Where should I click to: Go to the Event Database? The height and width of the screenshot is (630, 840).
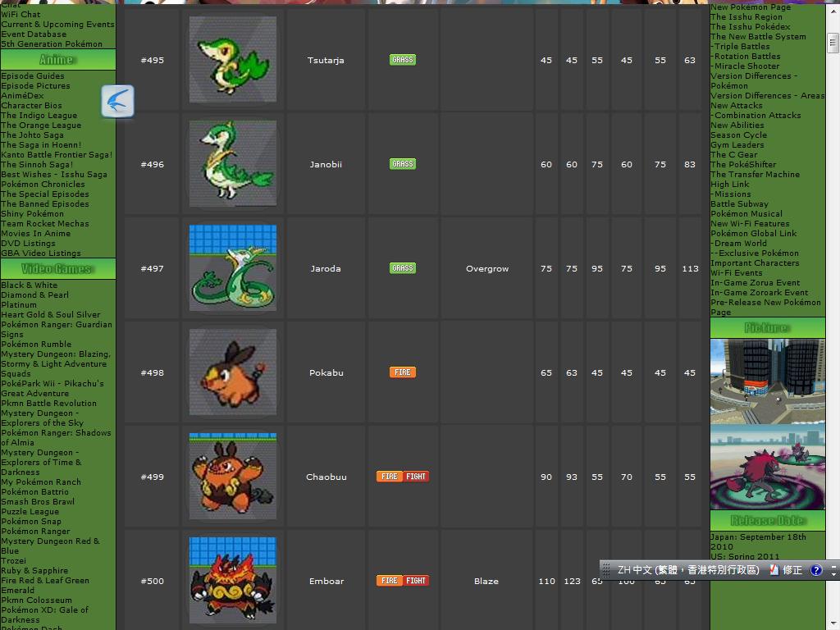(x=34, y=34)
